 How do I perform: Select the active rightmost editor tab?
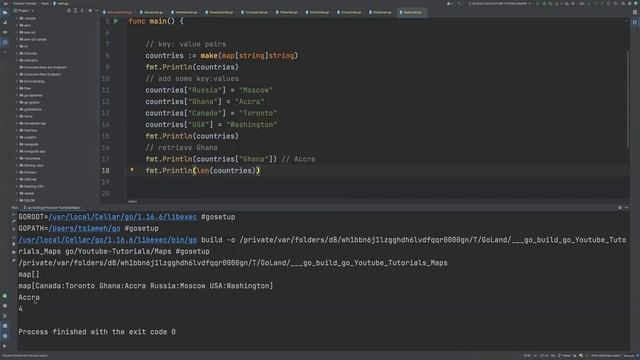(411, 12)
